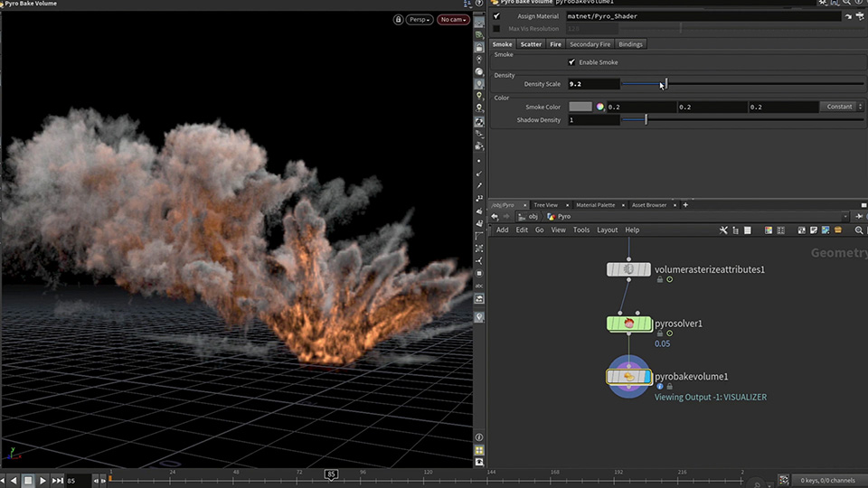
Task: Disable the Enable Smoke checkbox
Action: [571, 62]
